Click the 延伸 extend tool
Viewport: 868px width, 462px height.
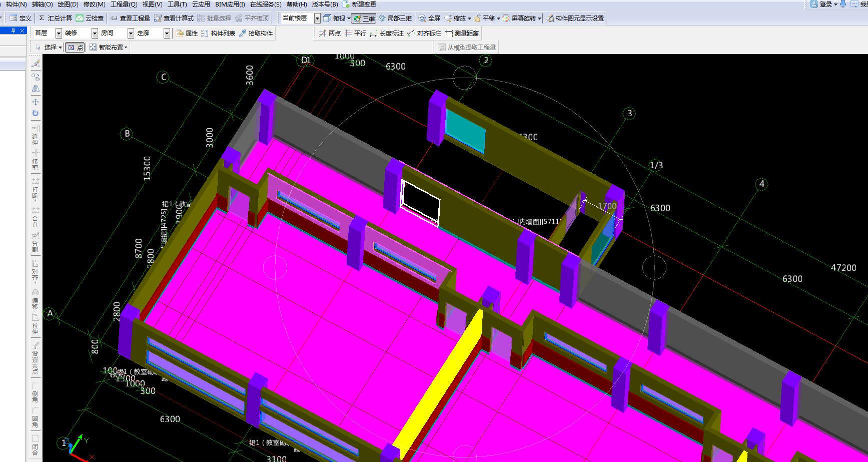pyautogui.click(x=35, y=135)
